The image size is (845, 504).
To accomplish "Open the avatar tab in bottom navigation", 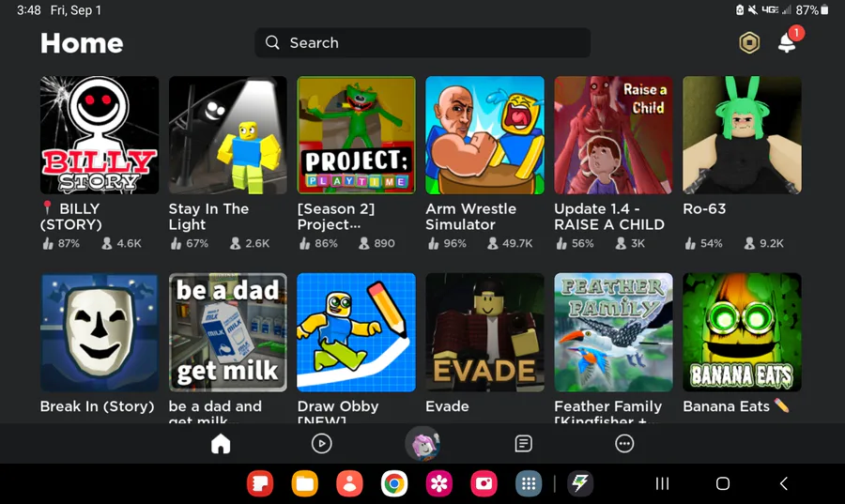I will pyautogui.click(x=422, y=444).
